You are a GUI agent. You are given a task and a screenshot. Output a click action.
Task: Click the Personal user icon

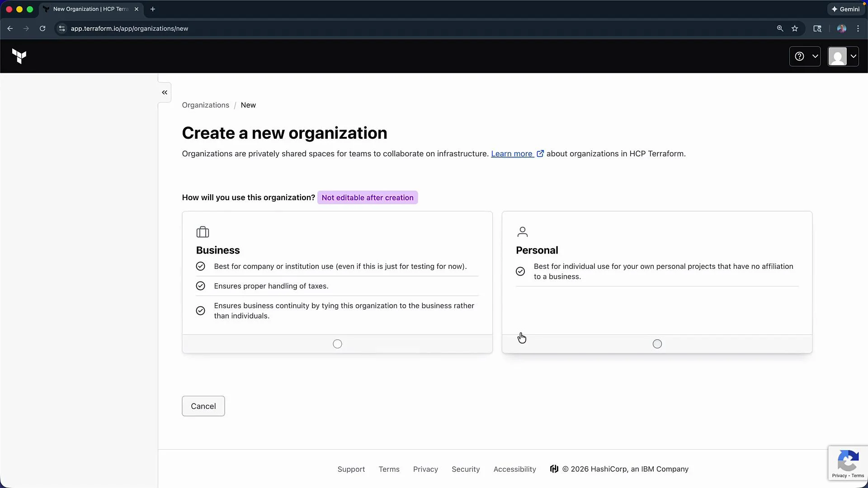point(523,232)
